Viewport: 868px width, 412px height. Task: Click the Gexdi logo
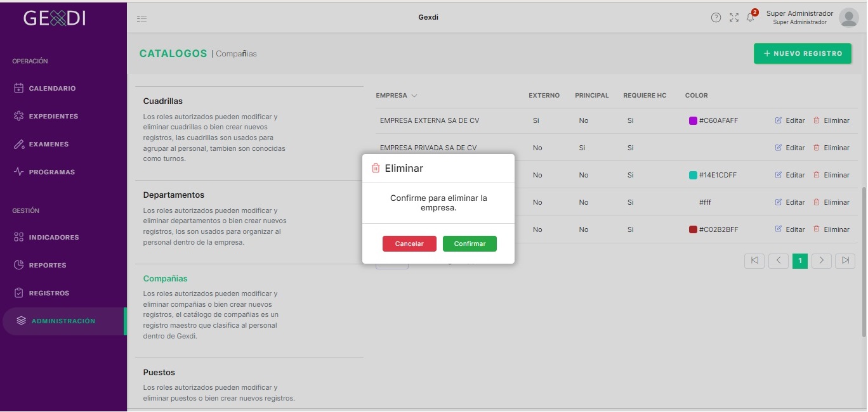(55, 18)
